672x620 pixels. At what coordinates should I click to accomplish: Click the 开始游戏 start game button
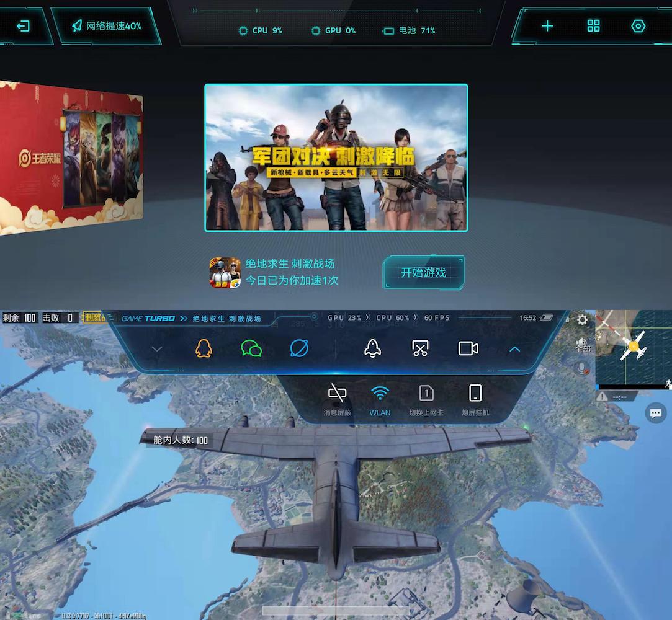pyautogui.click(x=423, y=272)
